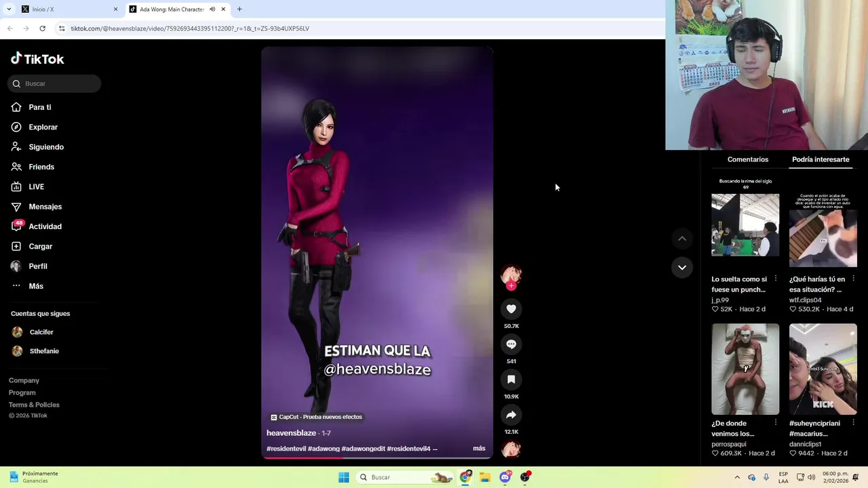Open '¿De donde venimos los' video thumbnail
The width and height of the screenshot is (868, 488).
[x=745, y=369]
